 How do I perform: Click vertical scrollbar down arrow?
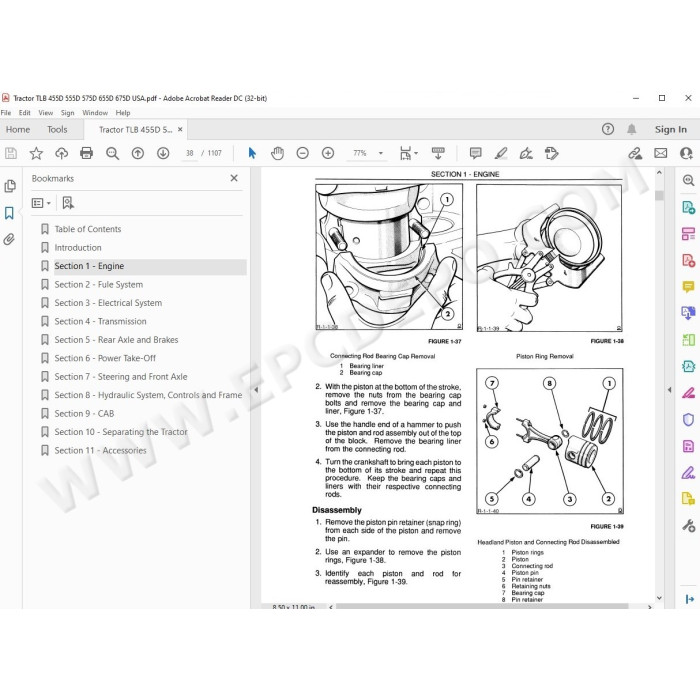point(659,598)
